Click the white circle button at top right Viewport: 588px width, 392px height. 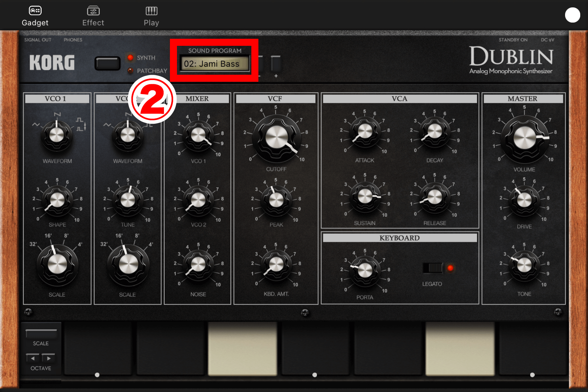coord(572,15)
